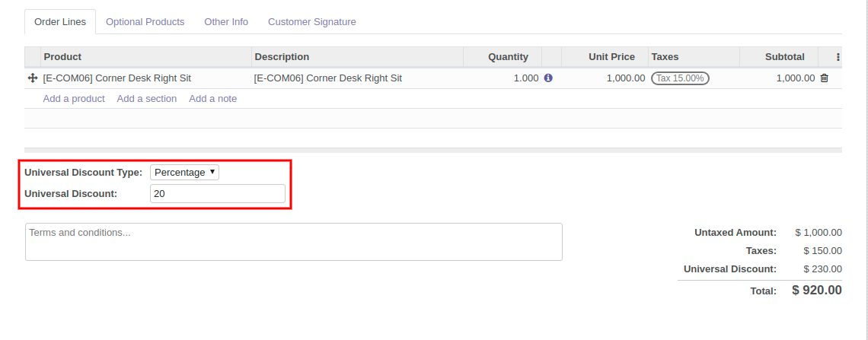Select the Order Lines tab

coord(60,22)
